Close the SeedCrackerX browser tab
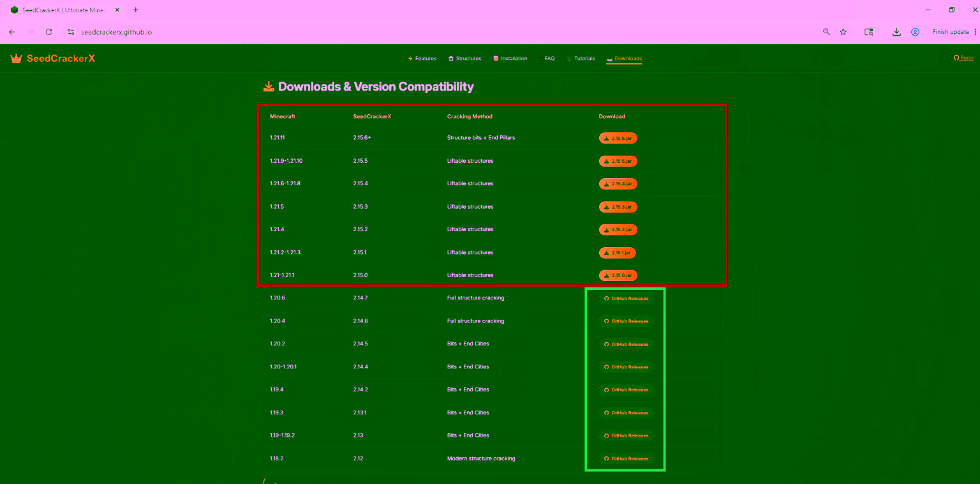The image size is (980, 484). 117,10
